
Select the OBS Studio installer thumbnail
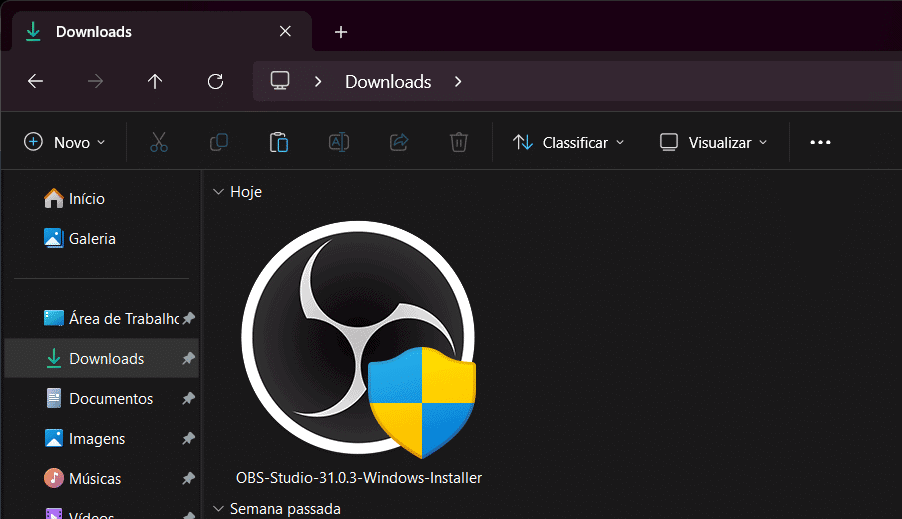(358, 339)
